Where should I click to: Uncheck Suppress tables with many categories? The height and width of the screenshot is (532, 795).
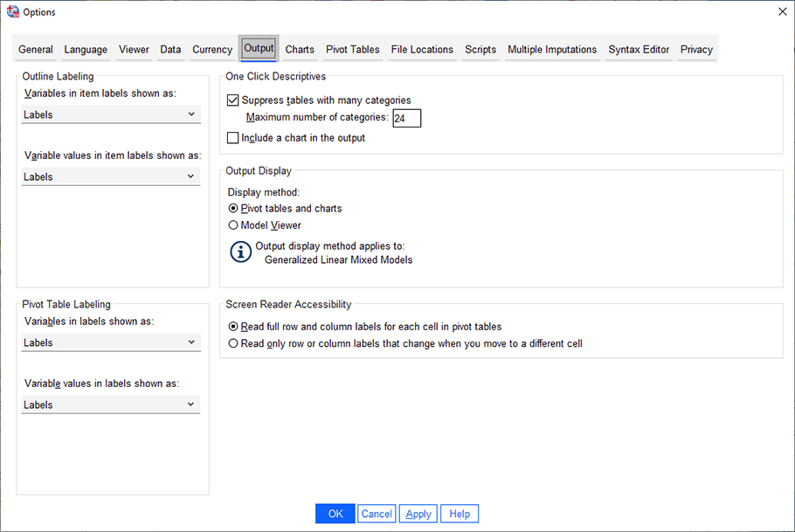(x=232, y=100)
